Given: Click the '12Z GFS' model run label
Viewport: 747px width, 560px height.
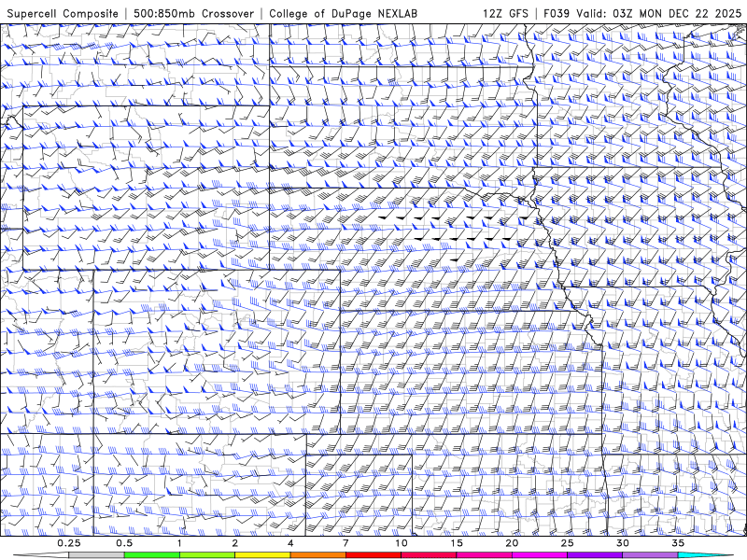Looking at the screenshot, I should click(505, 13).
